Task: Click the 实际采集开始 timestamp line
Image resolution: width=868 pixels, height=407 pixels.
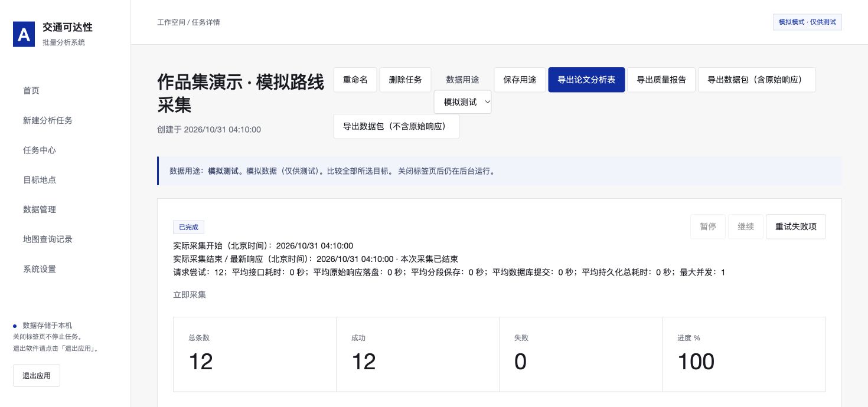Action: pos(263,245)
